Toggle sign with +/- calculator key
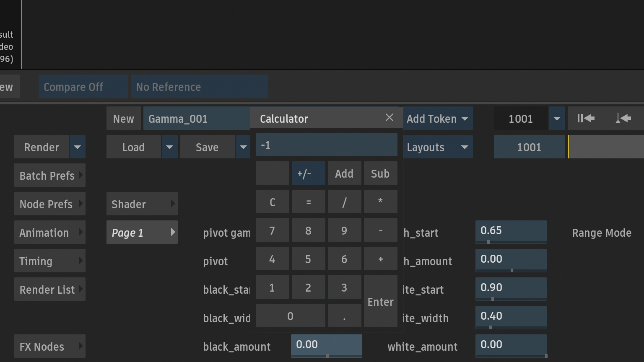This screenshot has width=644, height=362. (308, 173)
